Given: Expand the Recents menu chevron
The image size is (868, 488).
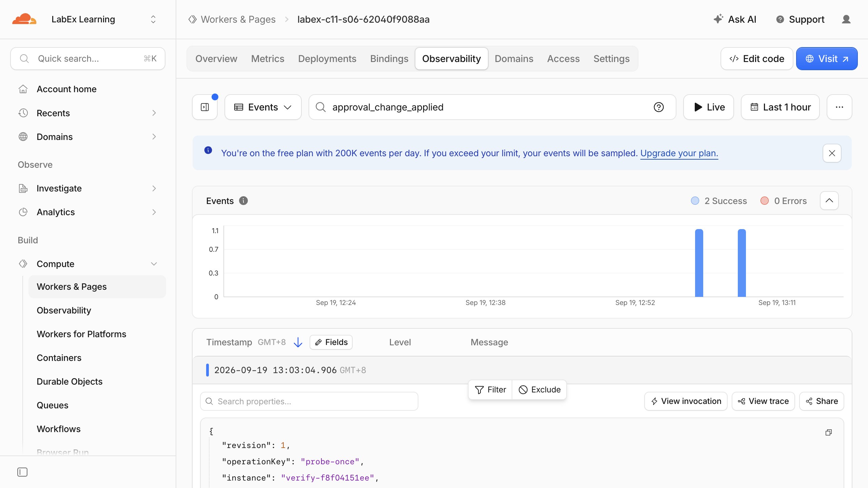Looking at the screenshot, I should (x=154, y=113).
